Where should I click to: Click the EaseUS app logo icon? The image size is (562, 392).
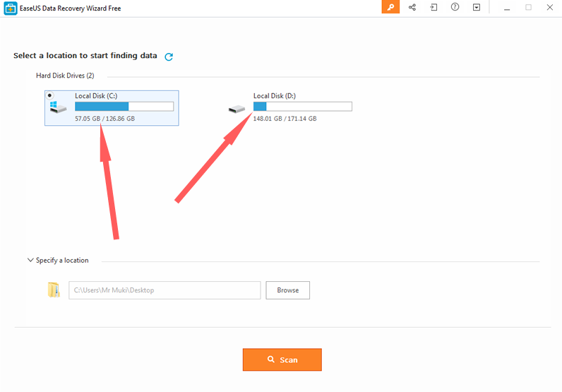pyautogui.click(x=10, y=8)
